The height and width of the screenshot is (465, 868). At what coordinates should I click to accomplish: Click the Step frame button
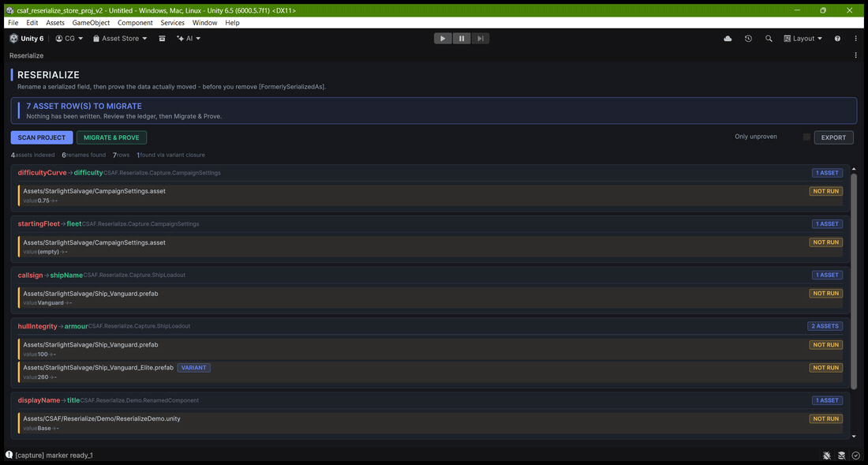coord(481,38)
